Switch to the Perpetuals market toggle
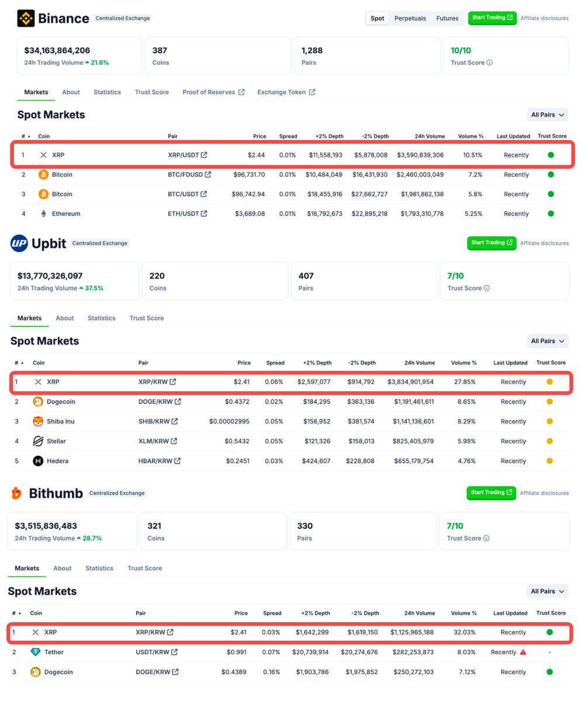588x701 pixels. tap(410, 18)
